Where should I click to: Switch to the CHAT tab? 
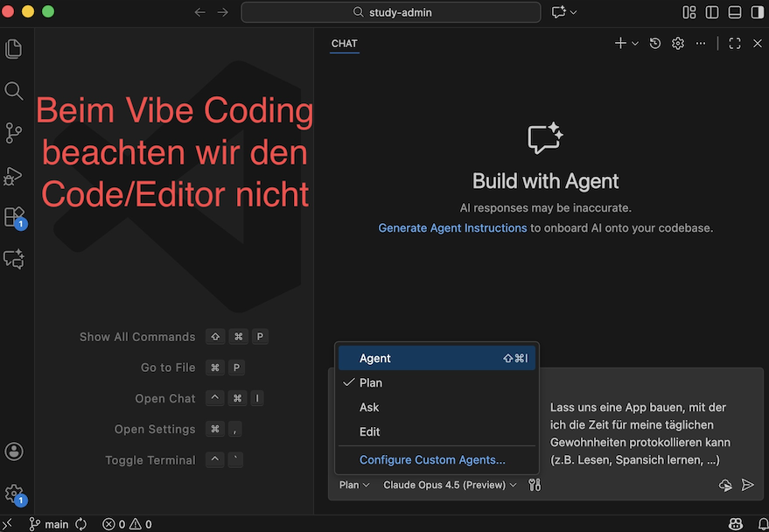(344, 43)
